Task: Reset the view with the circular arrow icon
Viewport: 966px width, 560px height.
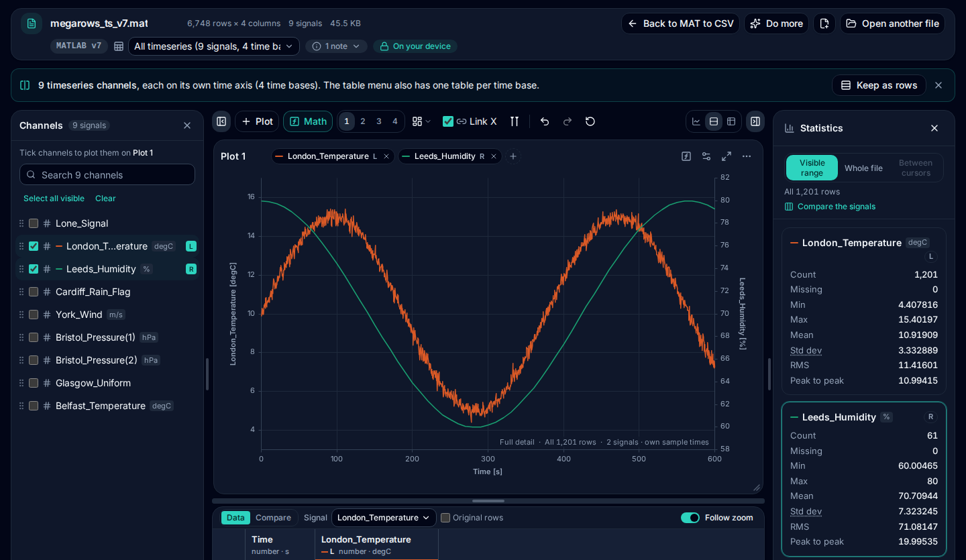Action: tap(590, 121)
